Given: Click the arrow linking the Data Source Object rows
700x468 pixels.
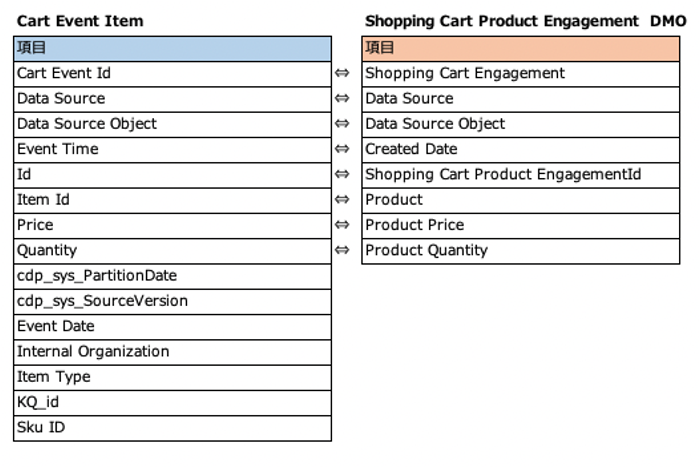Looking at the screenshot, I should pos(342,124).
